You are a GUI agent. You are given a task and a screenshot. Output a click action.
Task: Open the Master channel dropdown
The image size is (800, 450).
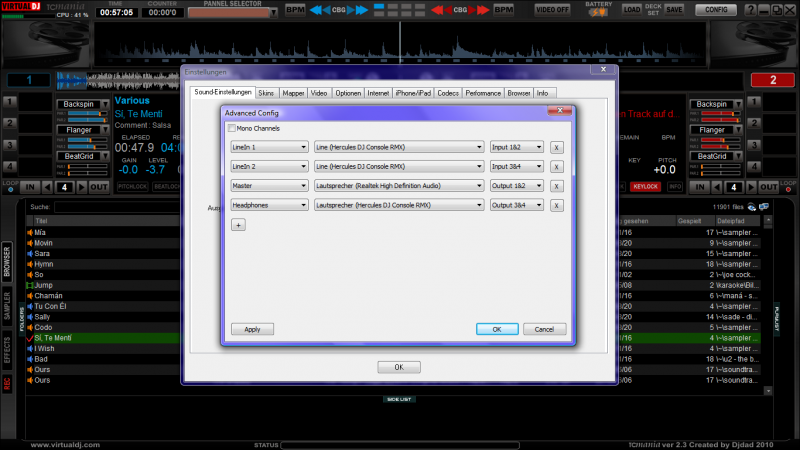[269, 186]
